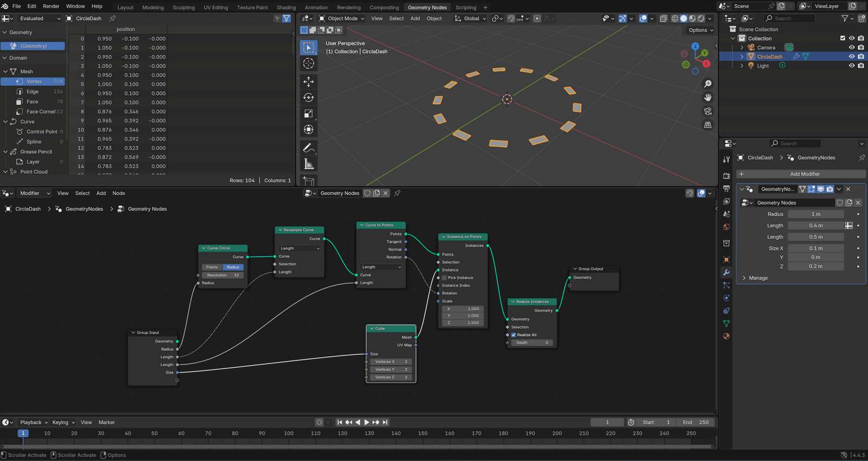Toggle camera view icon in viewport
868x461 pixels.
pyautogui.click(x=708, y=111)
